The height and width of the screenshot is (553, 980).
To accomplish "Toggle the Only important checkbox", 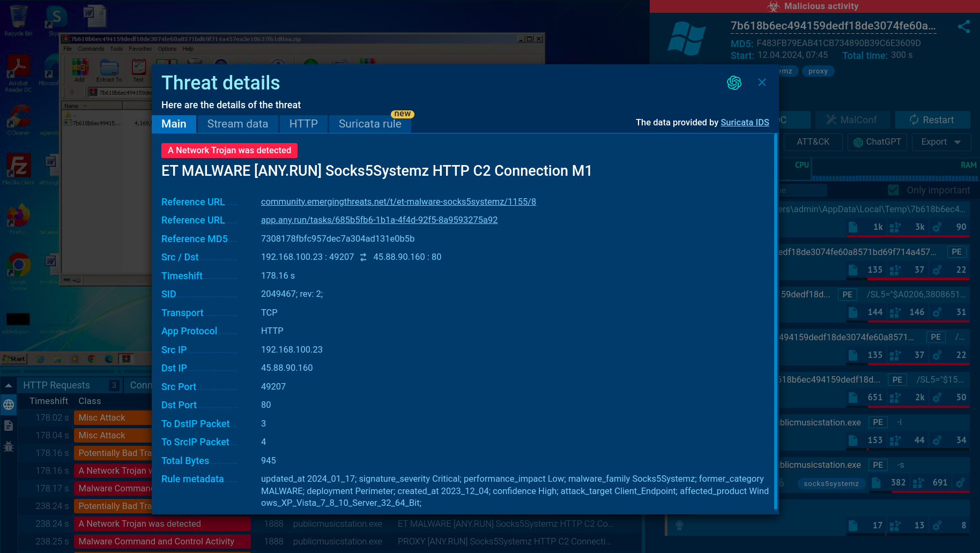I will click(x=893, y=190).
